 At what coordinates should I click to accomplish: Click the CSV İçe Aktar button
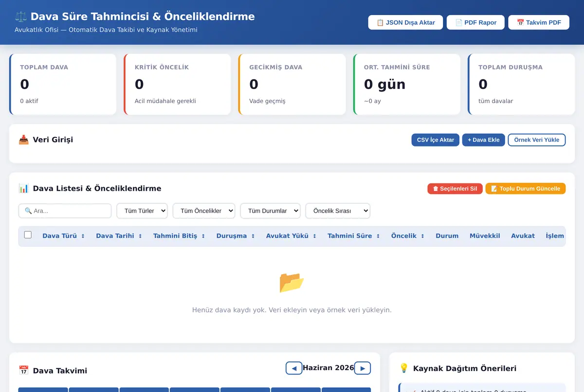tap(436, 140)
